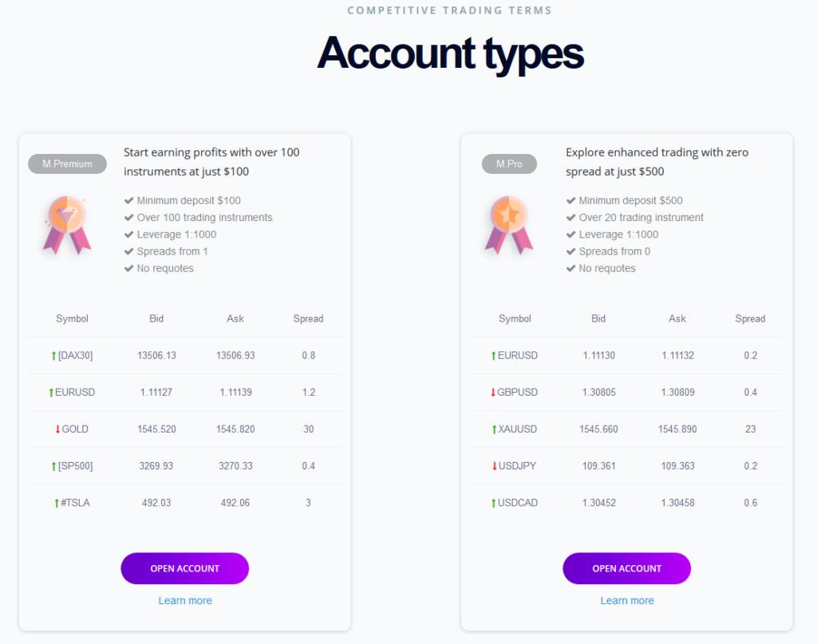Open an M.Pro account with the purple button
The image size is (817, 644).
pyautogui.click(x=627, y=568)
